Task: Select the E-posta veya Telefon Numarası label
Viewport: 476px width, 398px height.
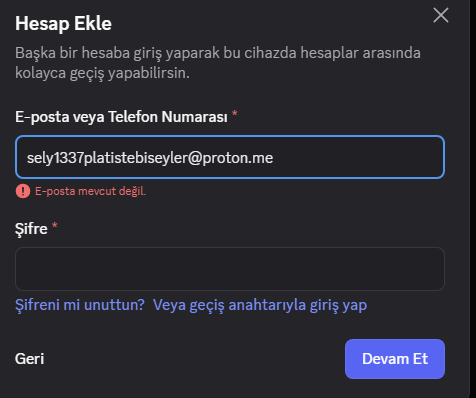Action: 121,117
